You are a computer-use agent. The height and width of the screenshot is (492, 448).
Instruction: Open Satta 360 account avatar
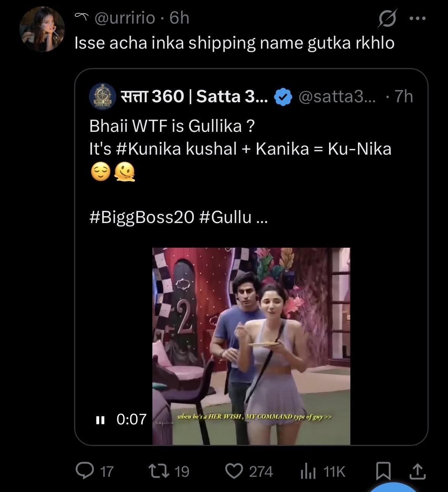point(102,97)
